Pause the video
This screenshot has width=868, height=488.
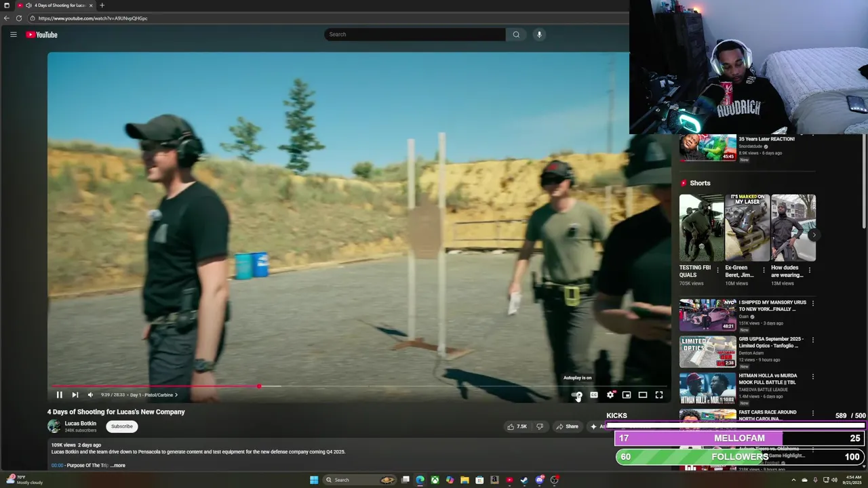[59, 394]
